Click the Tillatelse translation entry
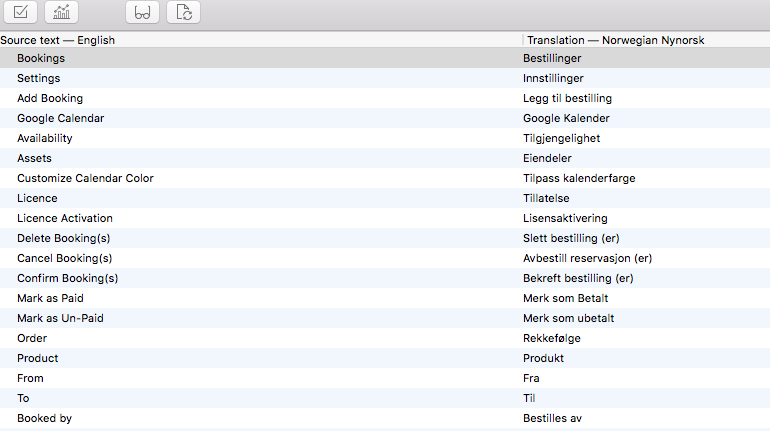The image size is (770, 431). tap(546, 198)
